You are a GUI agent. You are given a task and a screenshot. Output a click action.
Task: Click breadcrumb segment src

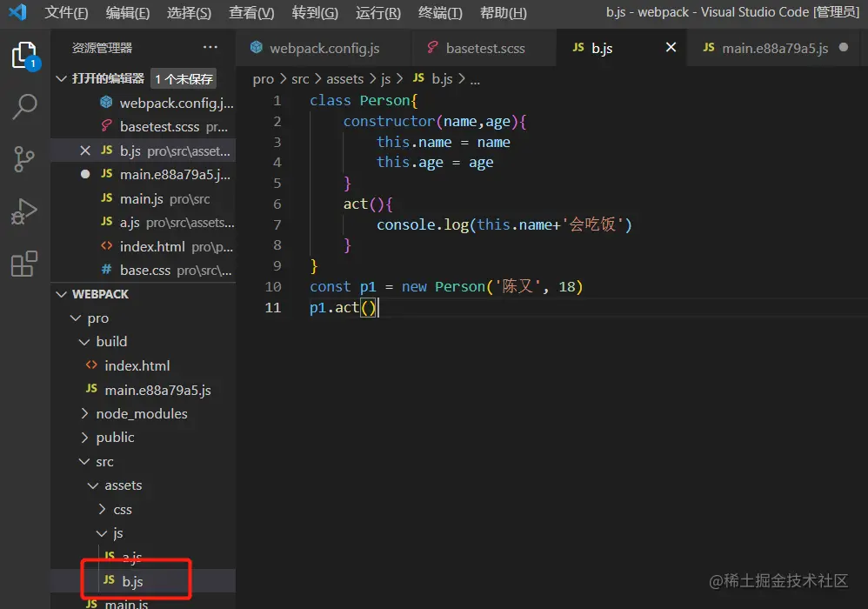pos(300,79)
